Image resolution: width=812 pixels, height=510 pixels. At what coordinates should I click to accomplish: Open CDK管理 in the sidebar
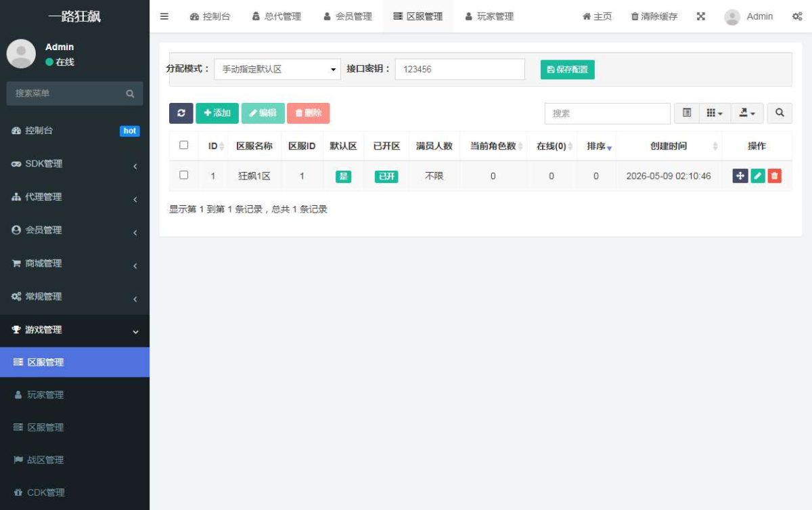coord(74,492)
